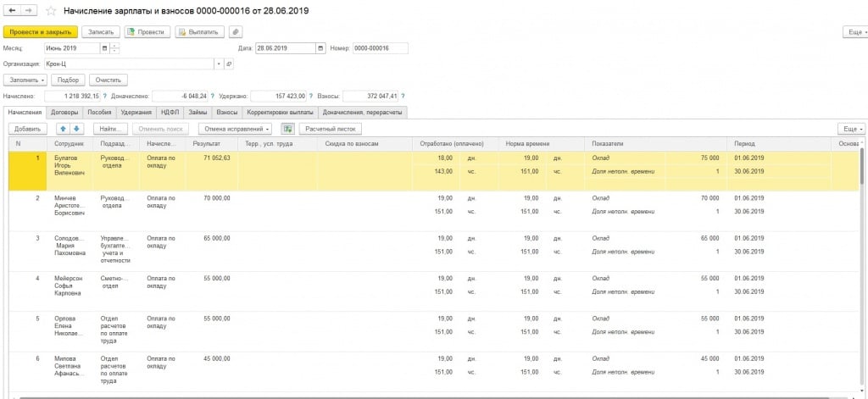Click into the Номер input field
This screenshot has width=868, height=399.
[380, 48]
